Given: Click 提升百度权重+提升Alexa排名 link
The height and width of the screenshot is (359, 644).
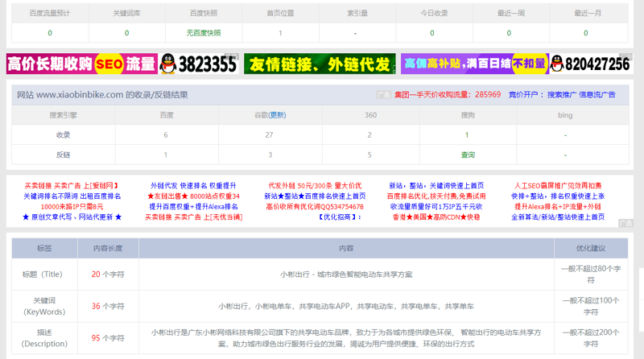Looking at the screenshot, I should point(193,207).
